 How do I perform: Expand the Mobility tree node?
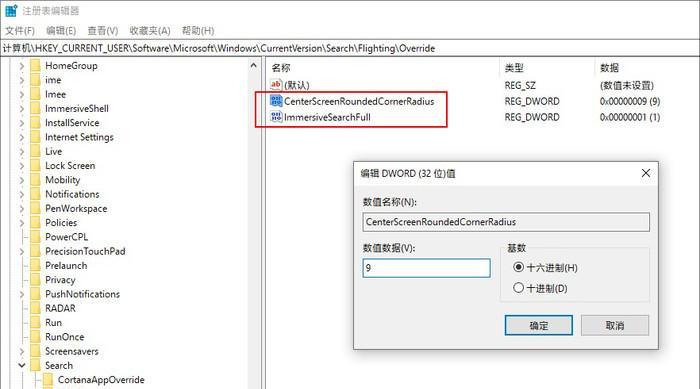pos(21,180)
